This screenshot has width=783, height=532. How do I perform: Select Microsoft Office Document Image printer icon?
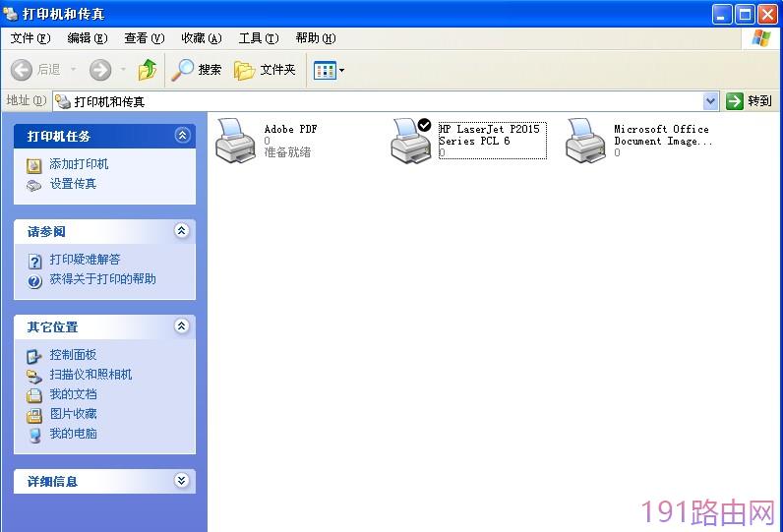pyautogui.click(x=585, y=141)
